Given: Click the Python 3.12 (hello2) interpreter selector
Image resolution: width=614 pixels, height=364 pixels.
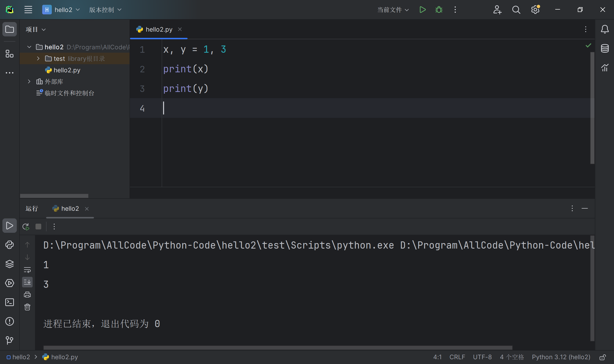Looking at the screenshot, I should tap(561, 357).
